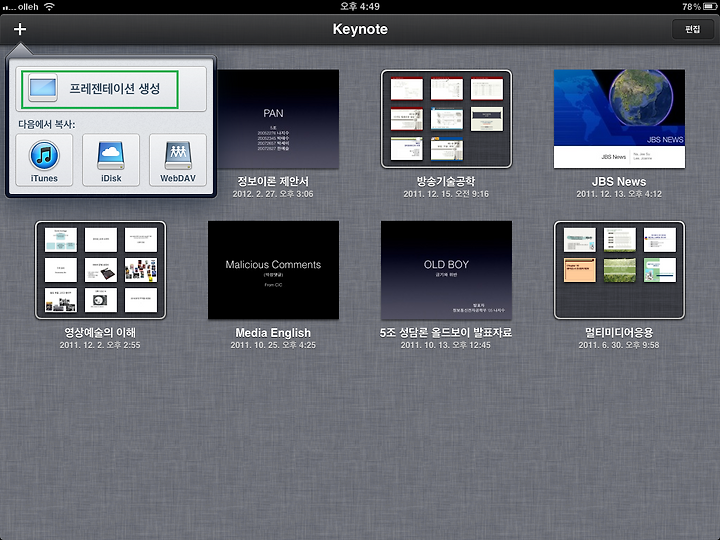Tap the 다음에서 복사: label

pyautogui.click(x=46, y=124)
